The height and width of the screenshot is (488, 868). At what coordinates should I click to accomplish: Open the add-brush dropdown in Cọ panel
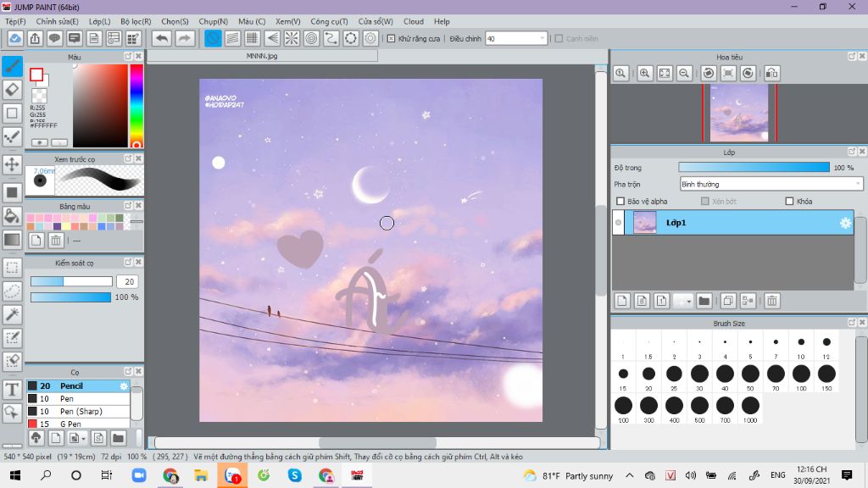[x=82, y=438]
